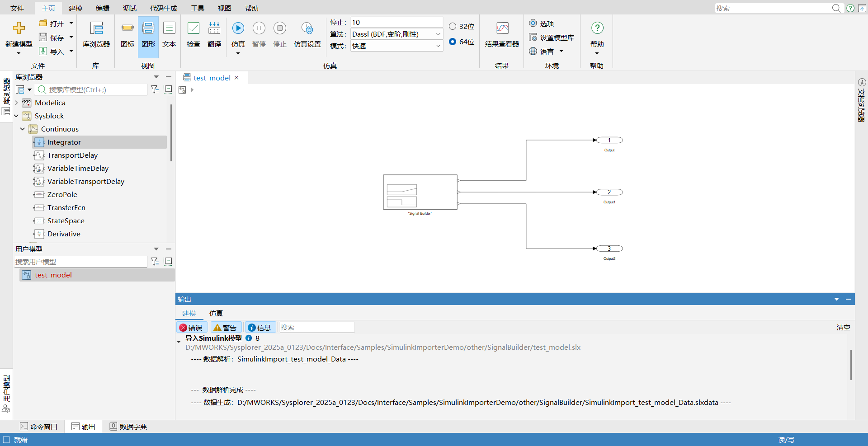
Task: Switch output panel to the 仿真 tab
Action: coord(216,313)
